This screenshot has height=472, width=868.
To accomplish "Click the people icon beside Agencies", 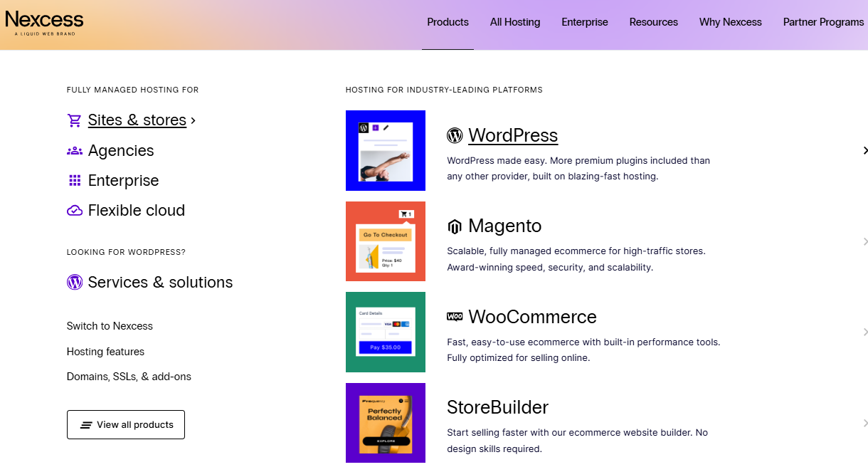I will 75,151.
